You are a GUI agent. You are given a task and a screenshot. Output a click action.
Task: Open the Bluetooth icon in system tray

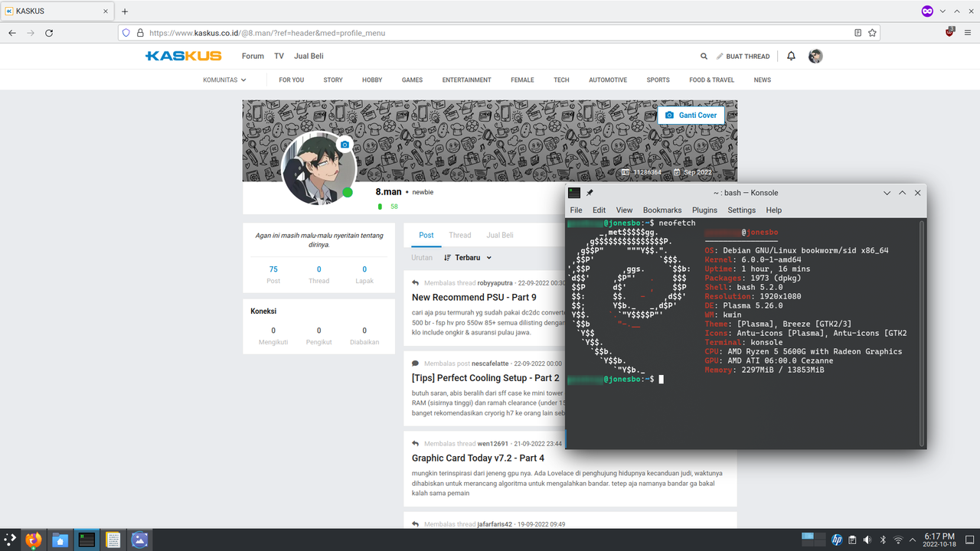tap(883, 540)
